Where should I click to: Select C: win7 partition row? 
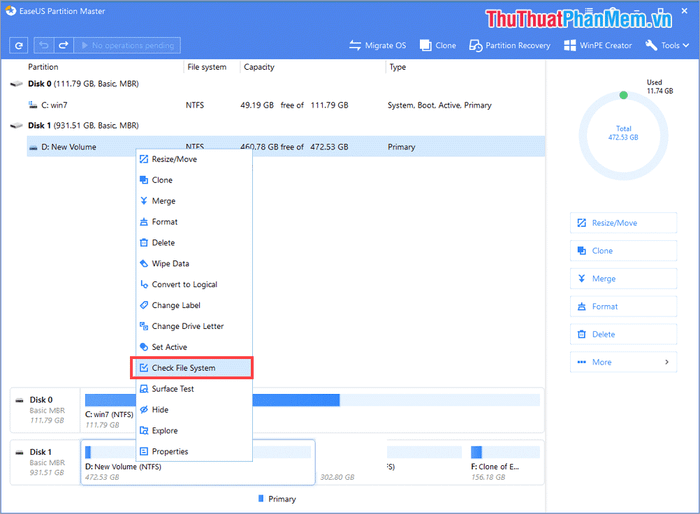click(286, 105)
